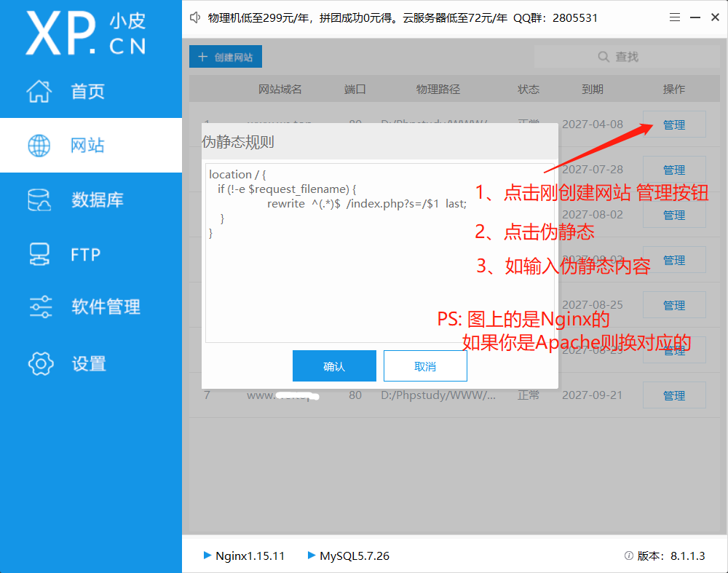Click the gear icon beside 设置
The width and height of the screenshot is (728, 573).
(x=41, y=363)
